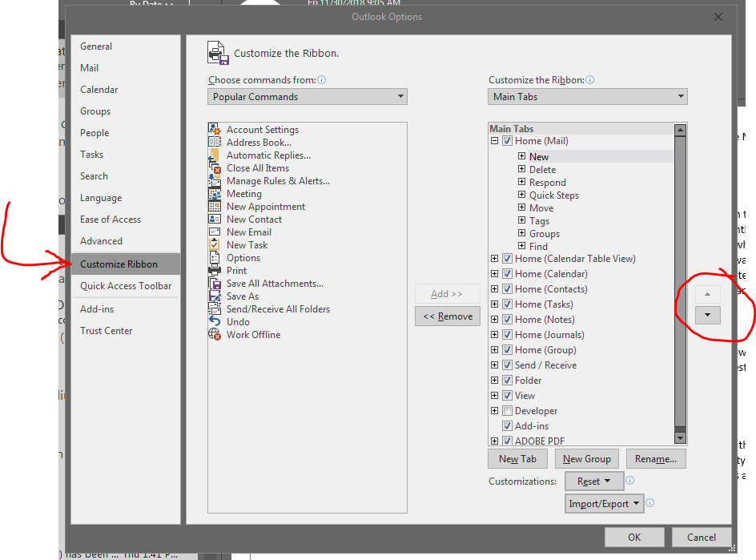Uncheck the ADOBE PDF checkbox

507,441
